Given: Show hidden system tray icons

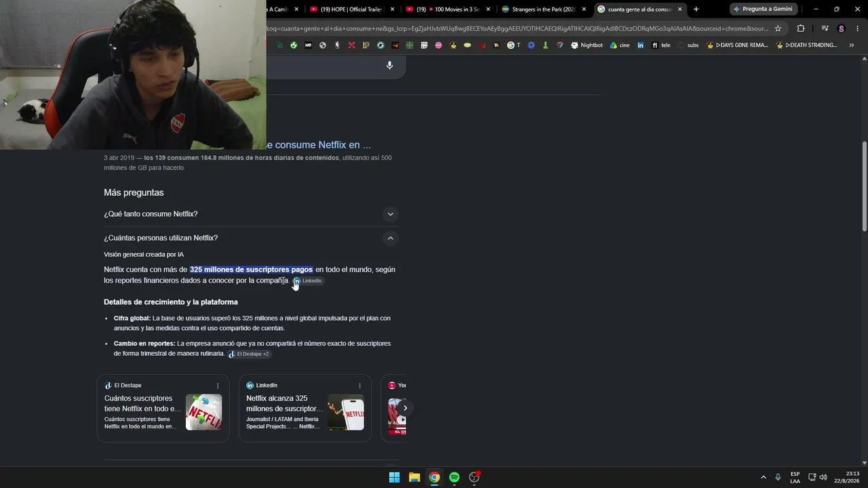Looking at the screenshot, I should click(764, 477).
